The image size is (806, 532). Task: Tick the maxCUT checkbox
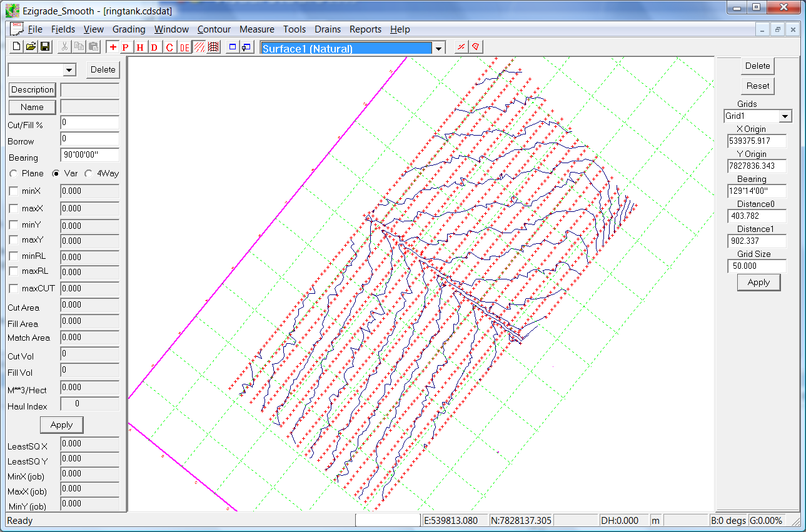coord(14,288)
